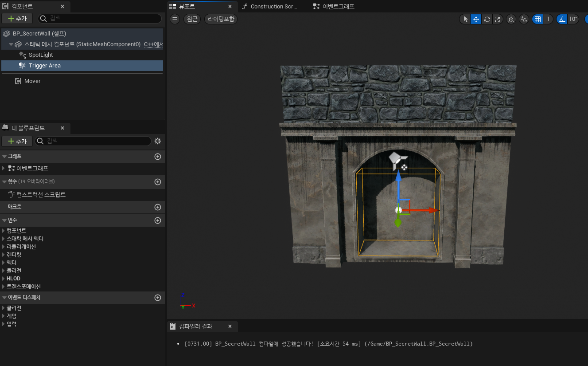Screen dimensions: 588x366
Task: Switch to the Construction Script tab
Action: (x=273, y=6)
